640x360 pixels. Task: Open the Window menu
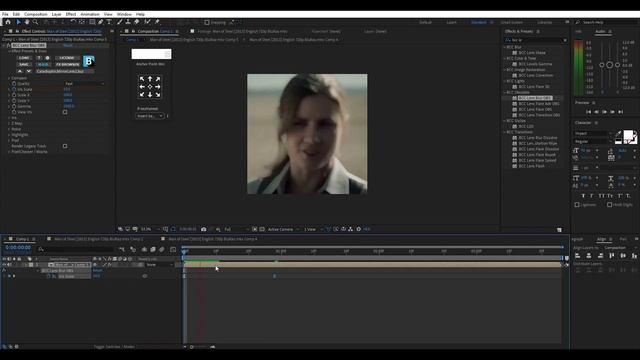click(124, 14)
